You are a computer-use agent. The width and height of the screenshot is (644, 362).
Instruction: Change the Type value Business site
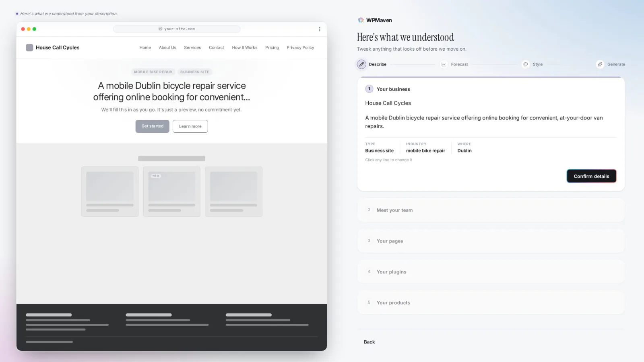[380, 150]
